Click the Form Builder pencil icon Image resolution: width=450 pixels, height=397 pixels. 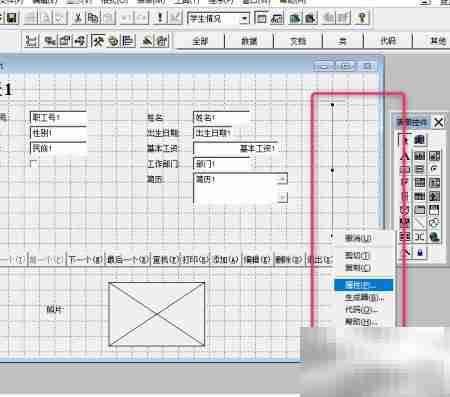[x=147, y=41]
